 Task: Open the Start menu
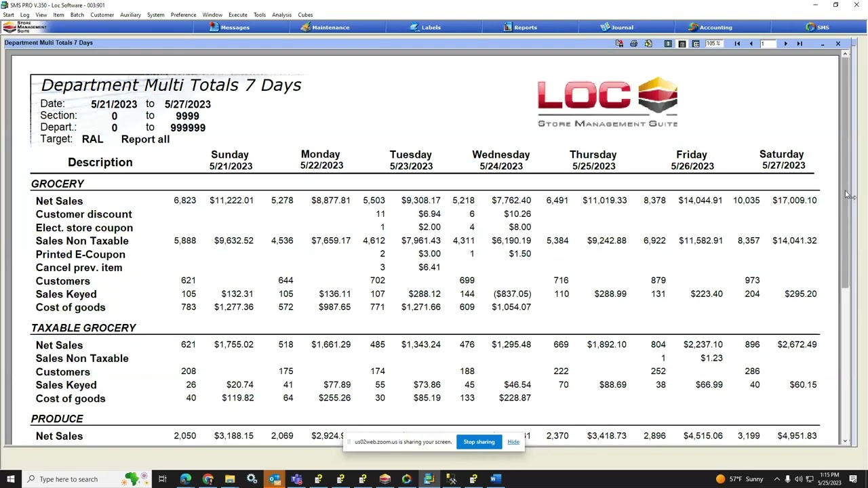(x=8, y=15)
